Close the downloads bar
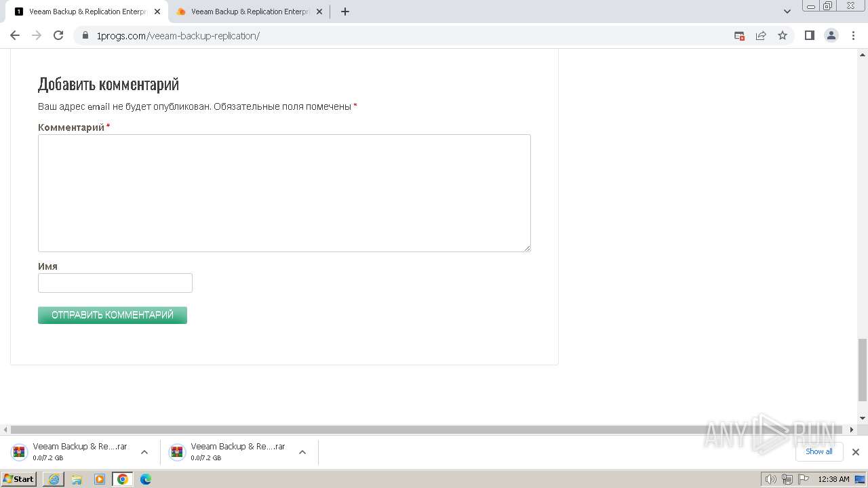 pyautogui.click(x=856, y=452)
